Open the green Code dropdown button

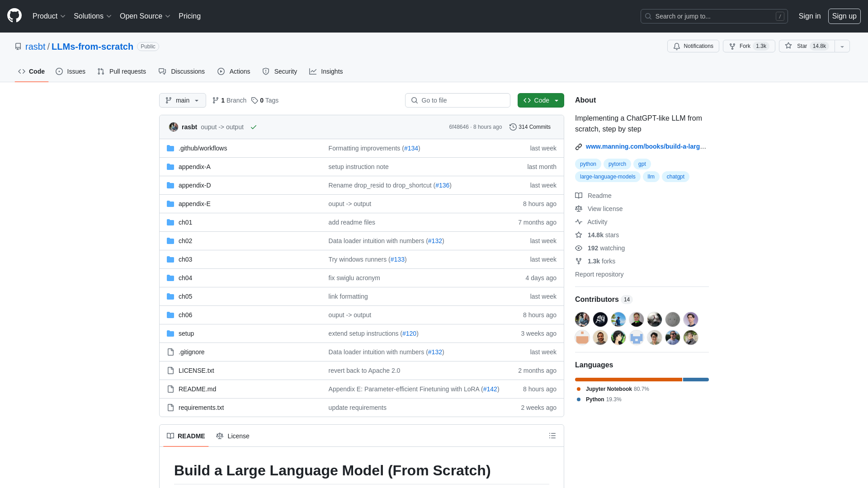coord(541,100)
